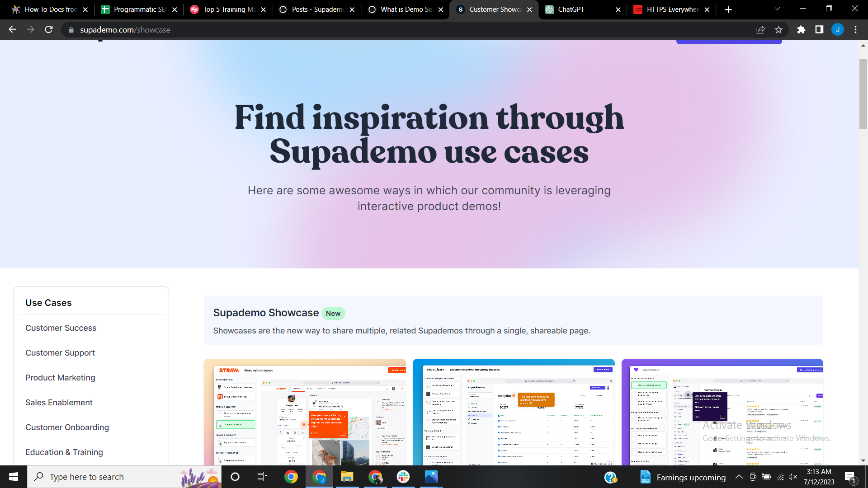Close the Top 5 Training tab

263,9
